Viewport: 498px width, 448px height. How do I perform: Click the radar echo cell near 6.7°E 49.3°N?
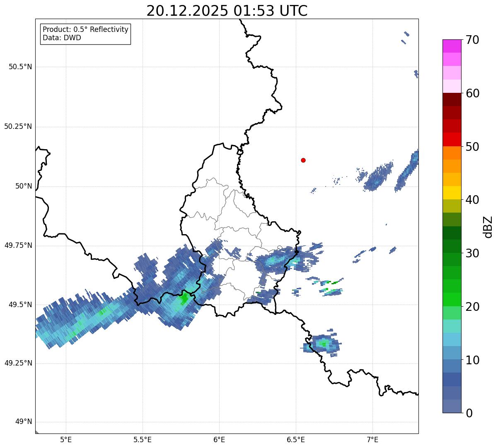(322, 344)
